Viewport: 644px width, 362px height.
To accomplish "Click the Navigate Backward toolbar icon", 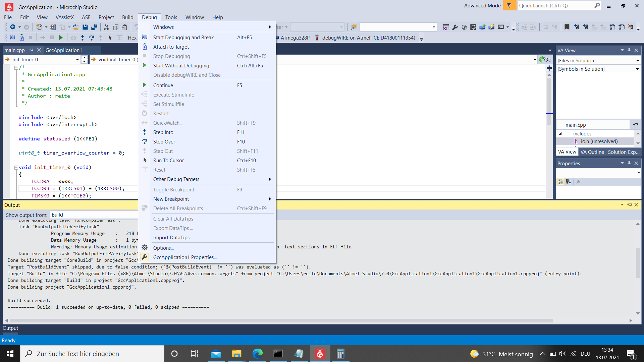I will tap(13, 27).
